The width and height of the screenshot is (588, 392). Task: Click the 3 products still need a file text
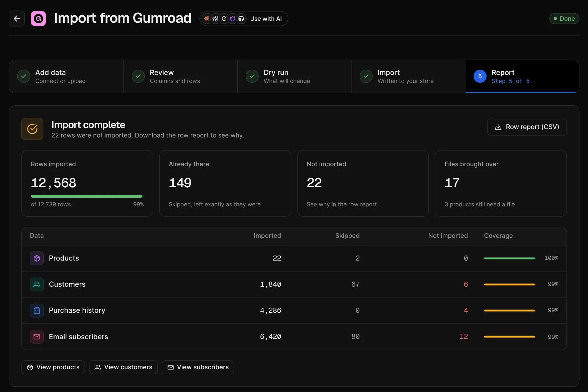480,204
